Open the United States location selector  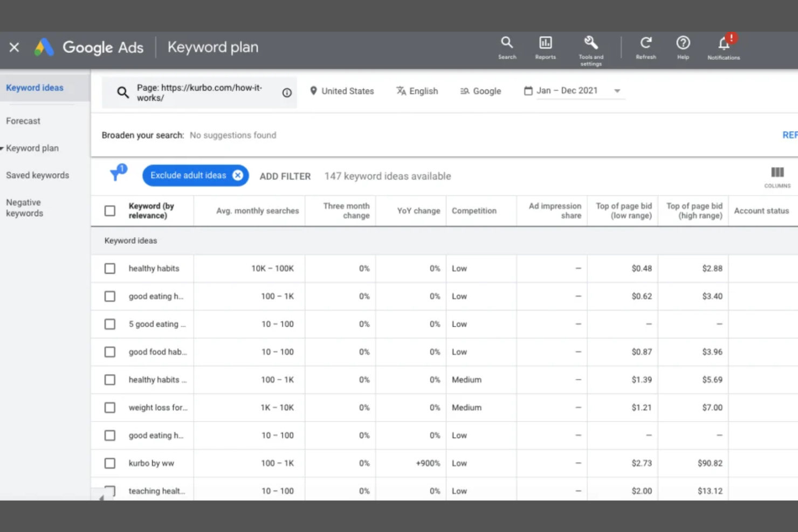tap(342, 91)
